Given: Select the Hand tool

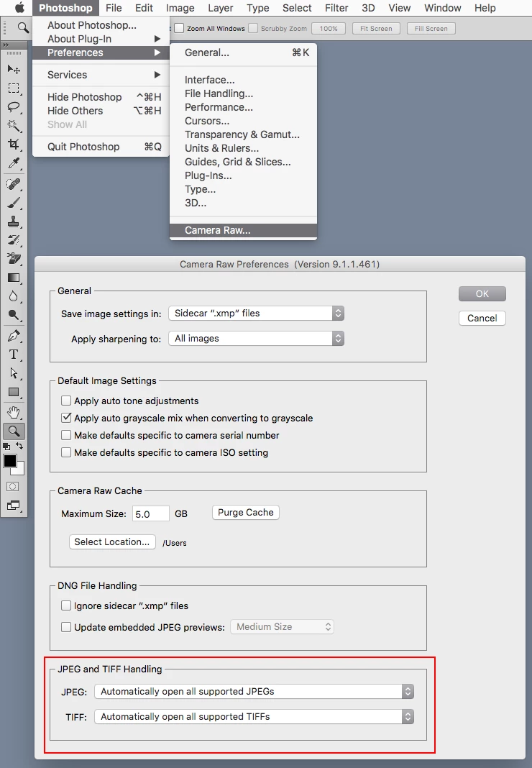Looking at the screenshot, I should (14, 413).
